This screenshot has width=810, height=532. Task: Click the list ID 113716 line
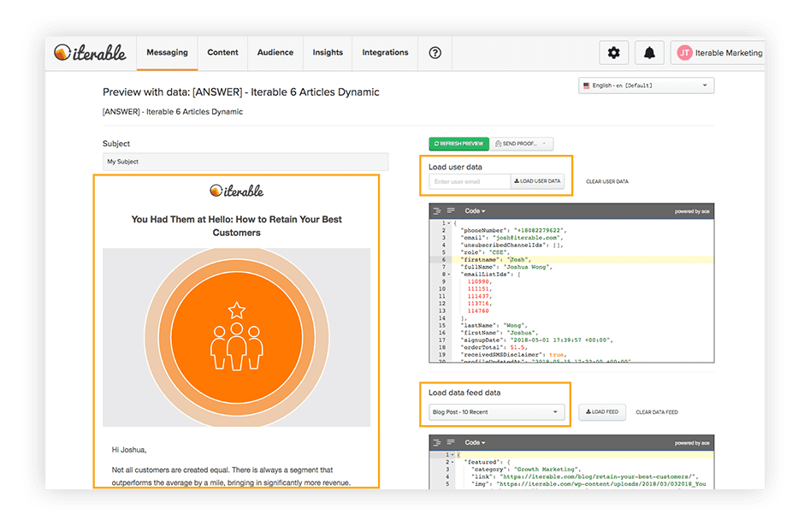(x=479, y=303)
